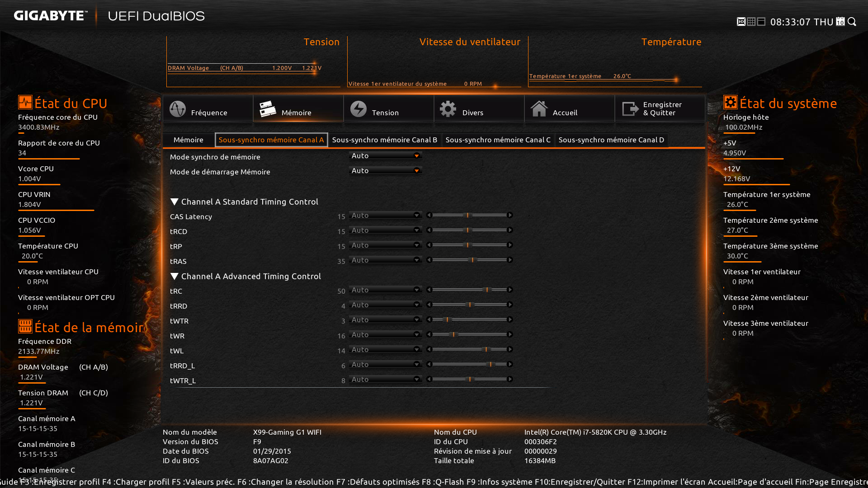Select the grid layout mode icon
Viewport: 868px width, 488px height.
click(751, 22)
